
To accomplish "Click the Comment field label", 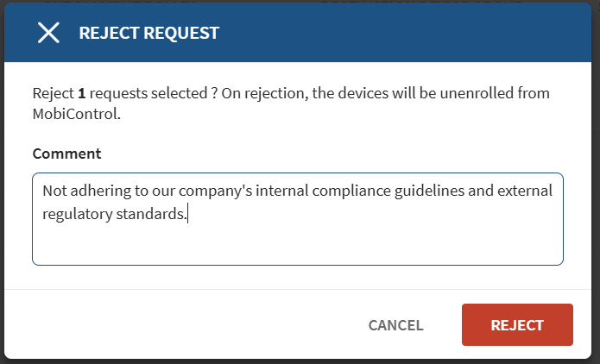I will (66, 154).
